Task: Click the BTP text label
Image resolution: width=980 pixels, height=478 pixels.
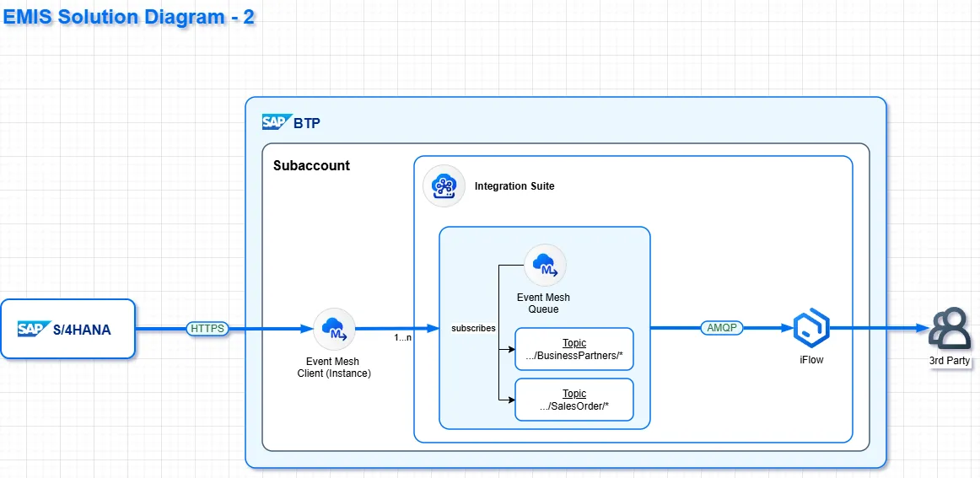Action: click(x=307, y=124)
